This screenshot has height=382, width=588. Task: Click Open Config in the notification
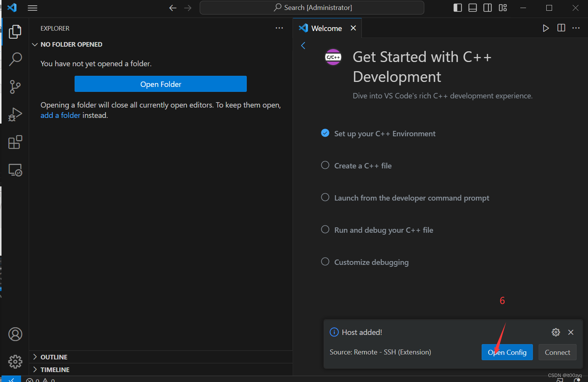coord(507,352)
